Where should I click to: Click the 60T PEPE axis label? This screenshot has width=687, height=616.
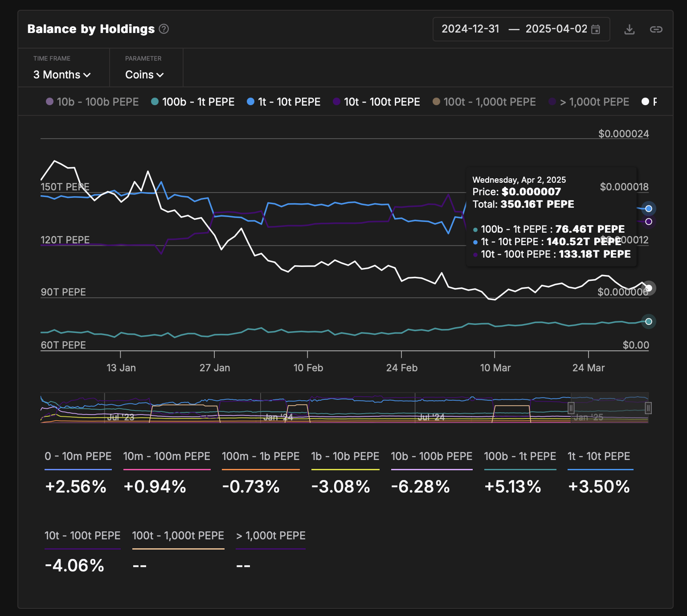[63, 345]
